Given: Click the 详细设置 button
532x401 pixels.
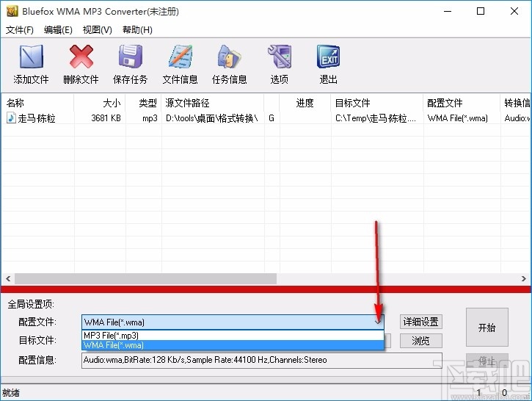Looking at the screenshot, I should point(420,322).
